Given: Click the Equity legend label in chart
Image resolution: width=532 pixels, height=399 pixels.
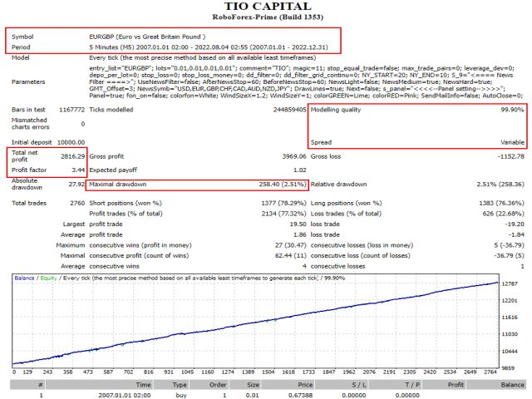Looking at the screenshot, I should [48, 278].
